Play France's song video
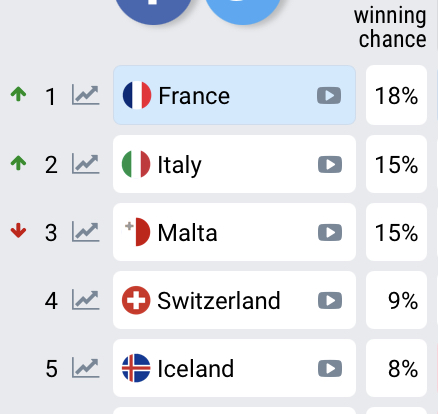 tap(329, 96)
